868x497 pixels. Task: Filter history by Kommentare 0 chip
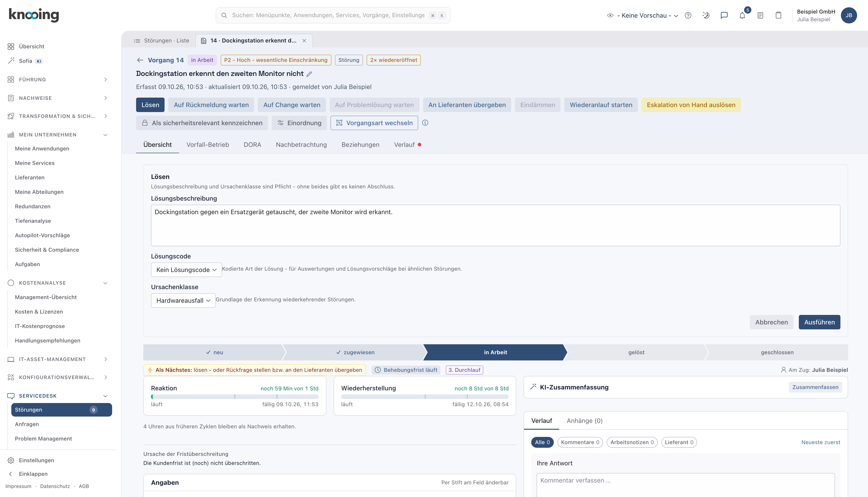(x=580, y=442)
